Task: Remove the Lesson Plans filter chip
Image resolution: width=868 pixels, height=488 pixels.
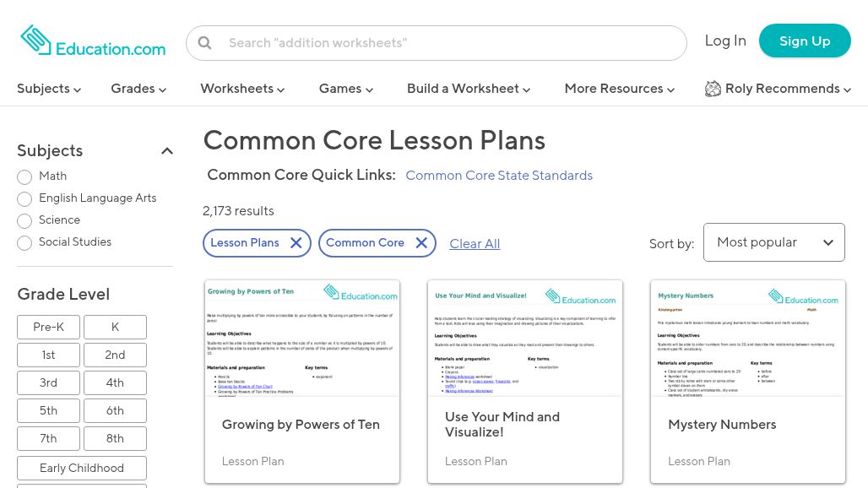Action: click(x=296, y=243)
